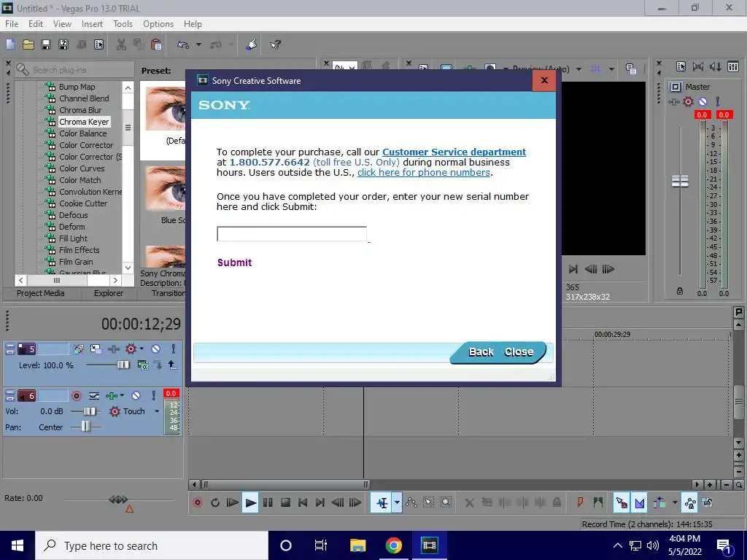
Task: Open project Properties from the toolbar
Action: (98, 44)
